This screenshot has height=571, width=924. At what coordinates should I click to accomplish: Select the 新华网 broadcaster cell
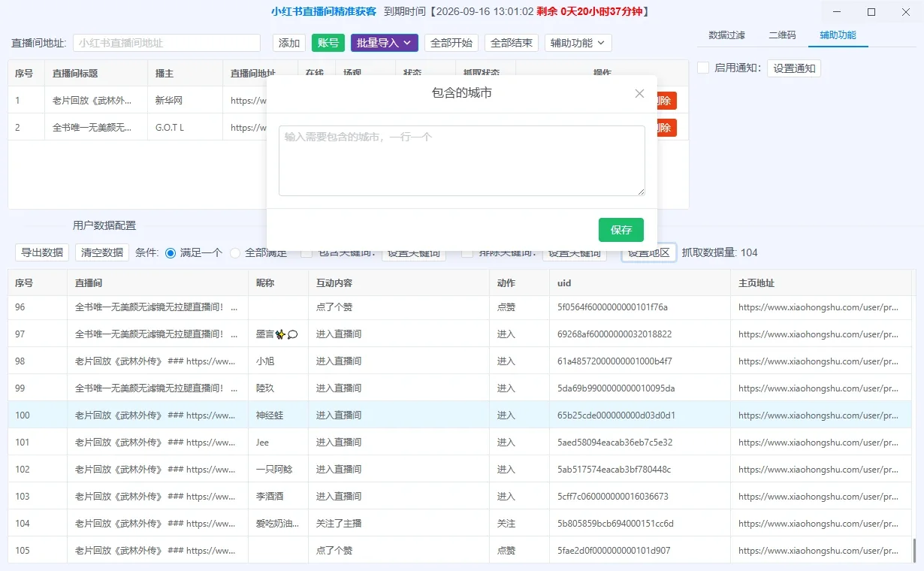click(x=185, y=100)
